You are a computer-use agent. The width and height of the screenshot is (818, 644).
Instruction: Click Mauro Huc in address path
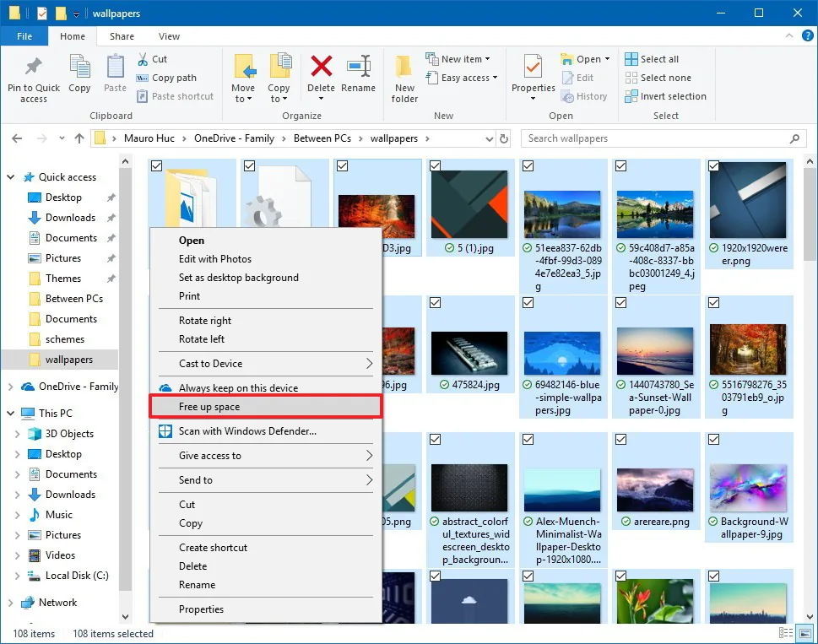point(149,138)
